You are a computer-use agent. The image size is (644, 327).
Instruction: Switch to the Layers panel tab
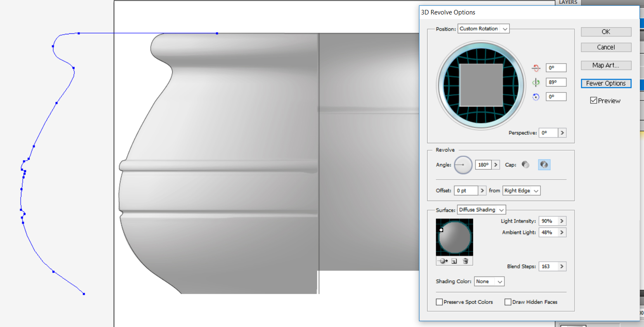pyautogui.click(x=568, y=2)
